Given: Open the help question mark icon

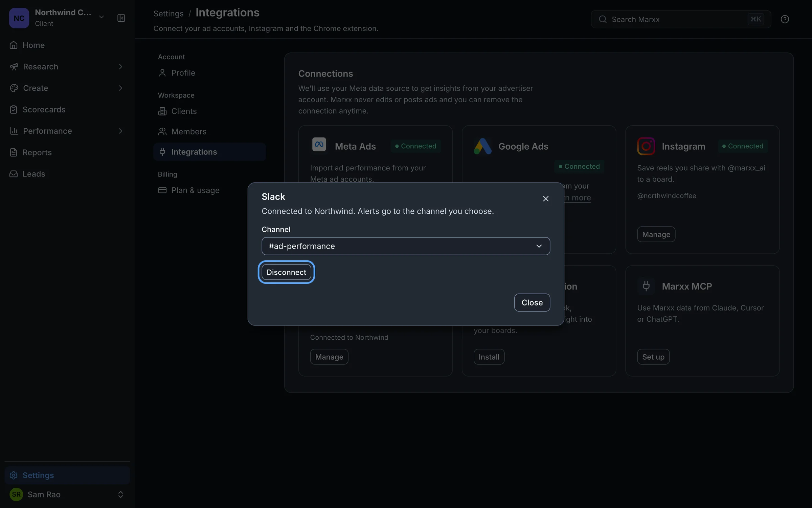Looking at the screenshot, I should click(785, 19).
